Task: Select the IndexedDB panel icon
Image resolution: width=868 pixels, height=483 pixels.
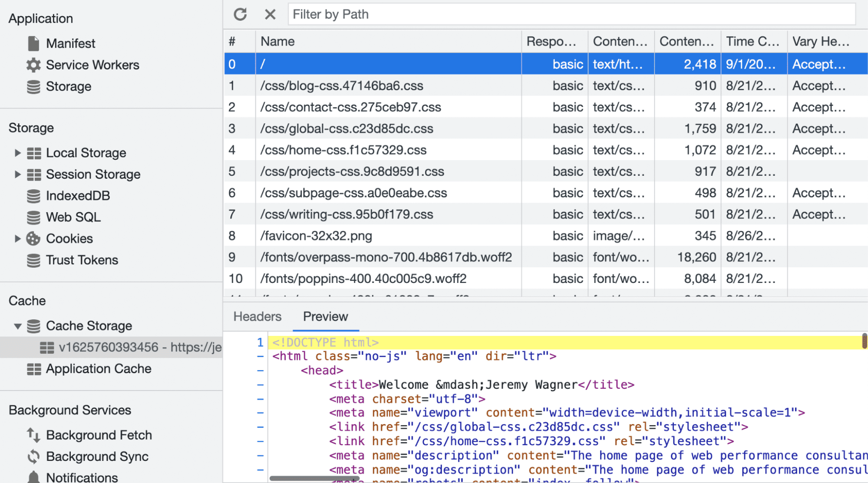Action: coord(33,195)
